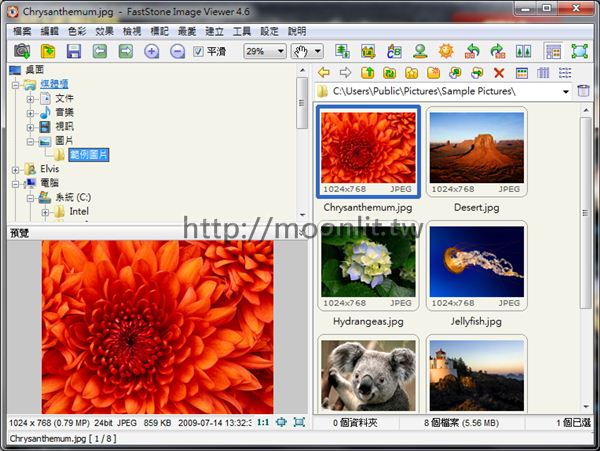Click the Zoom Out magnifier icon

click(x=178, y=51)
